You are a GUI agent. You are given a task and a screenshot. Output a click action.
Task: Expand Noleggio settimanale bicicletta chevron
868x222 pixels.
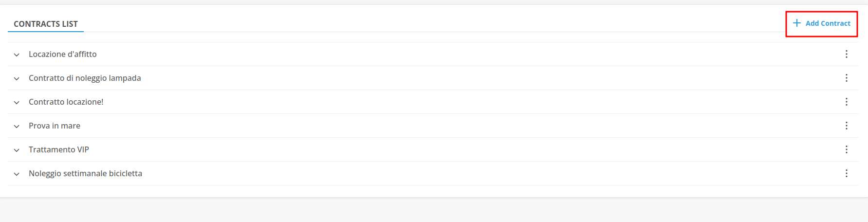coord(17,174)
